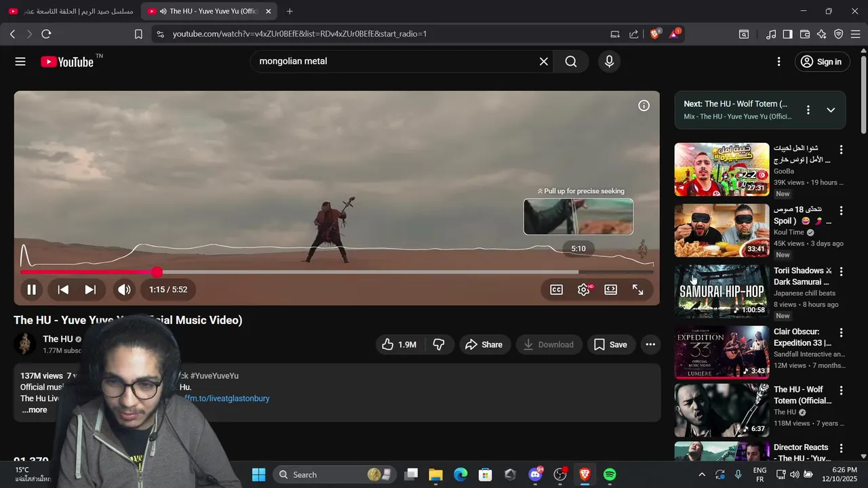Screen dimensions: 868x488
Task: Enter full screen mode
Action: pyautogui.click(x=637, y=289)
